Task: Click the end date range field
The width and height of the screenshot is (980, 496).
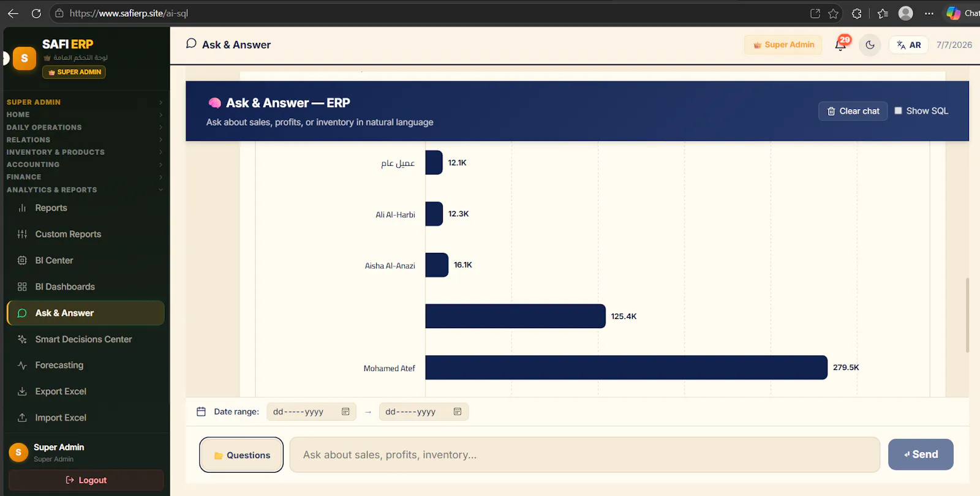Action: (424, 411)
